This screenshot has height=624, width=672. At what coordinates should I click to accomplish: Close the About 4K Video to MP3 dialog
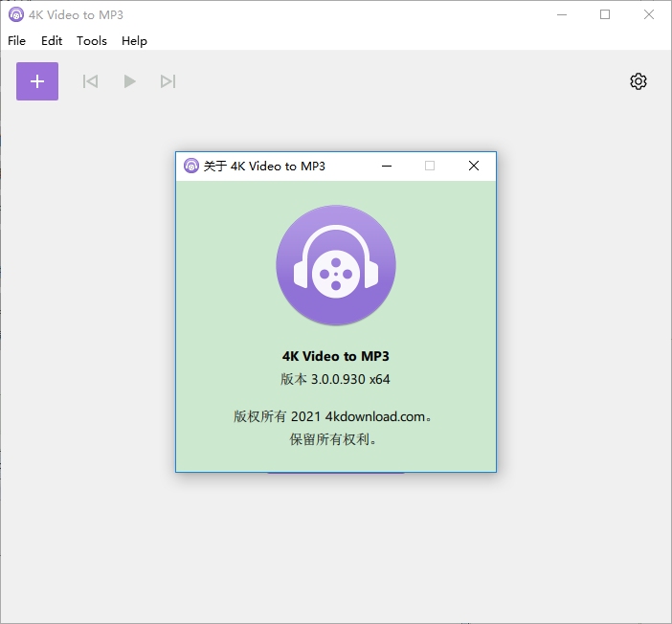(x=474, y=166)
